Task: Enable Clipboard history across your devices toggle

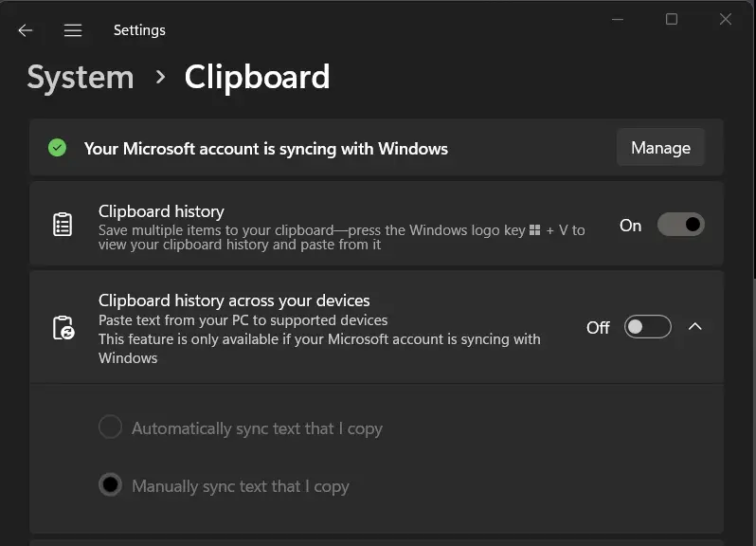Action: [x=647, y=327]
